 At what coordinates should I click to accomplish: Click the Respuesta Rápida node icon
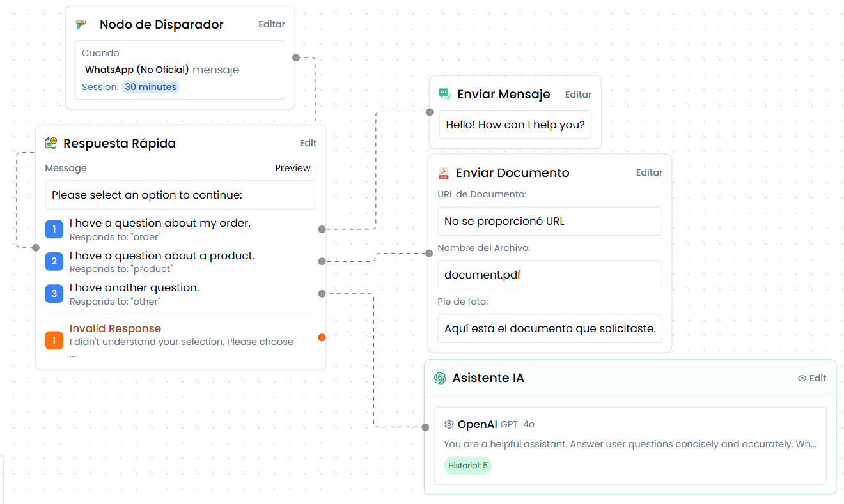click(x=51, y=144)
